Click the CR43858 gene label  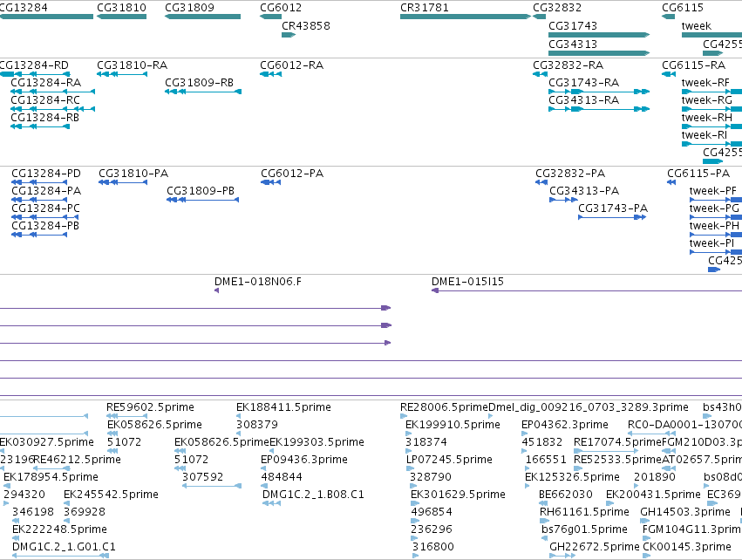306,25
